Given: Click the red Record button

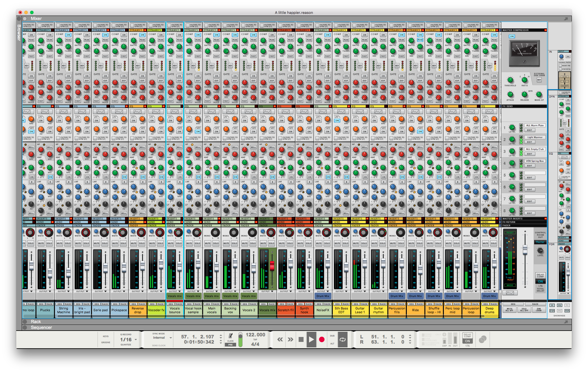Looking at the screenshot, I should (321, 339).
